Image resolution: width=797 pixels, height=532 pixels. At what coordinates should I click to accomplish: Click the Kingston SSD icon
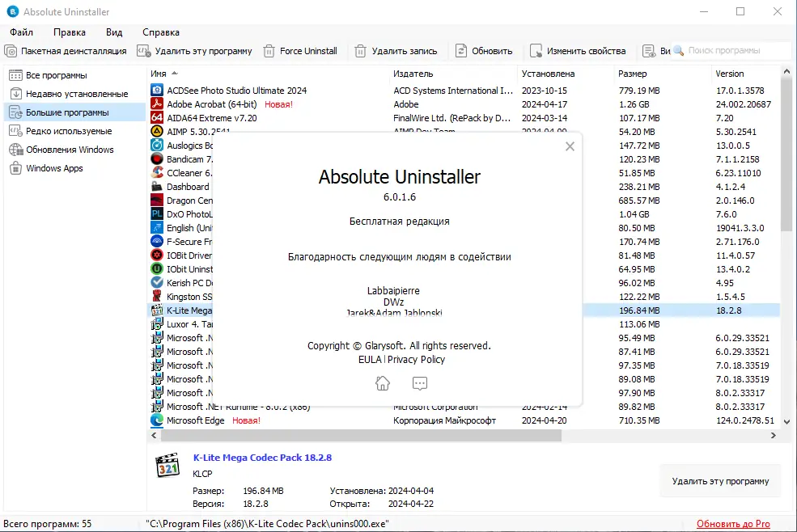(x=157, y=296)
